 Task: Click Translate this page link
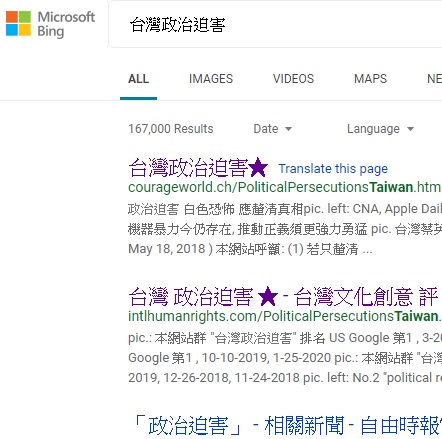333,169
